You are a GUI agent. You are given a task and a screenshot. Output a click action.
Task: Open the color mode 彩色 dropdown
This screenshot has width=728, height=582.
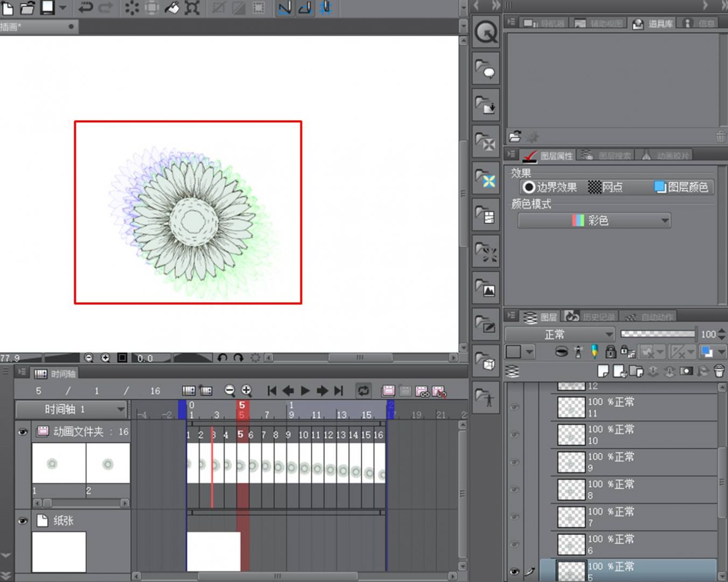(594, 220)
